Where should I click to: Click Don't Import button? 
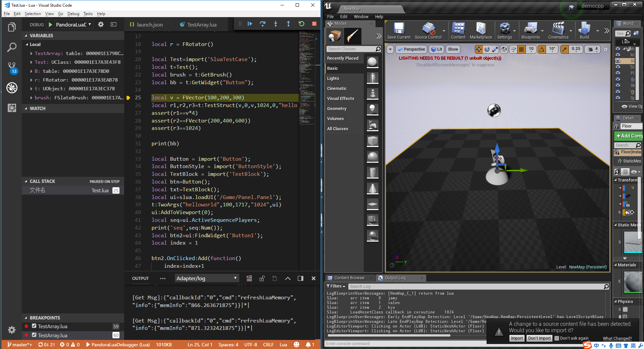[x=539, y=338]
